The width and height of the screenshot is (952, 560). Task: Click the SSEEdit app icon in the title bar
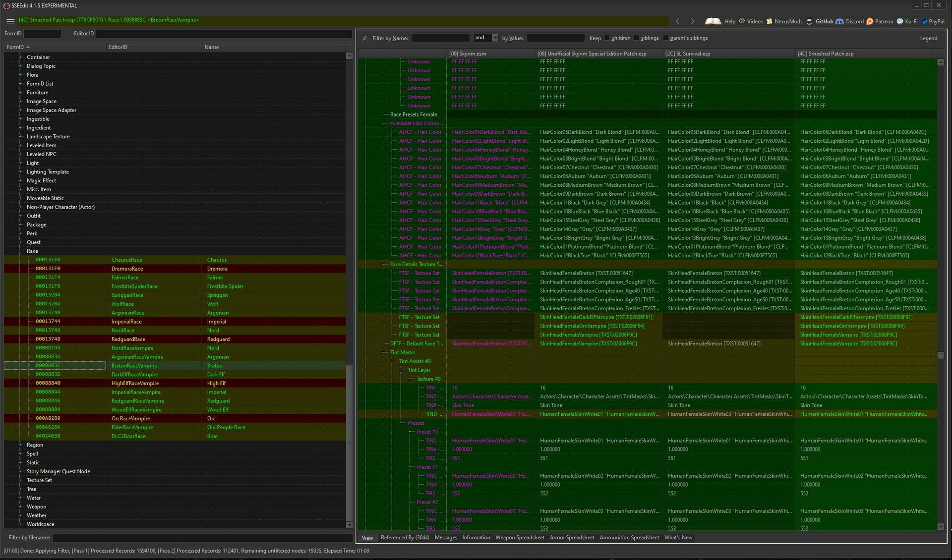[6, 6]
